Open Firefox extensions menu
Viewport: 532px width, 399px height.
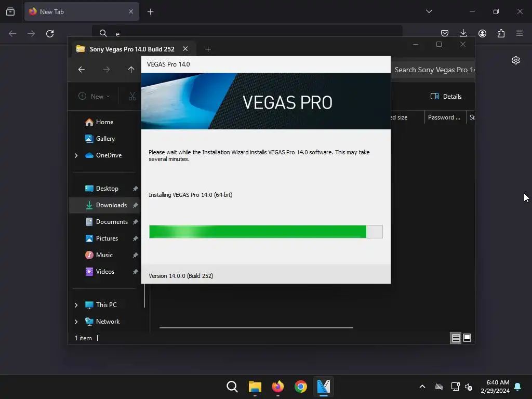point(501,33)
